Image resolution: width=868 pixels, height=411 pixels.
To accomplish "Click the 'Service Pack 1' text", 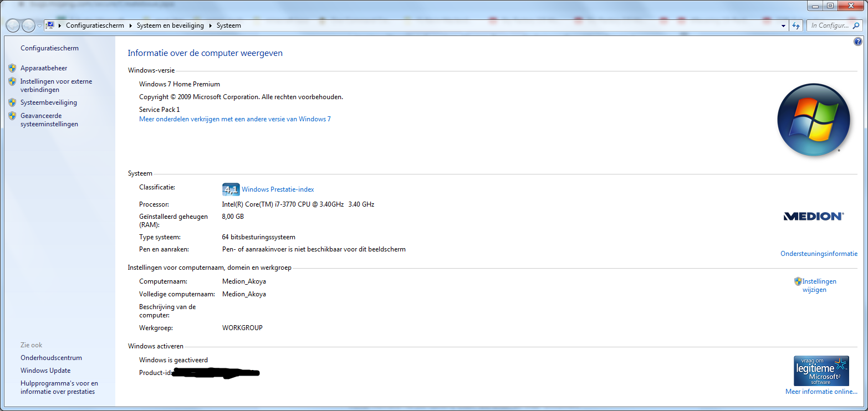I will pos(159,110).
